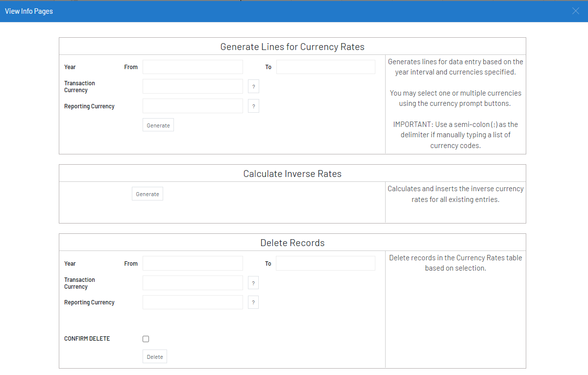Click Year To field in Delete Records

click(x=325, y=263)
